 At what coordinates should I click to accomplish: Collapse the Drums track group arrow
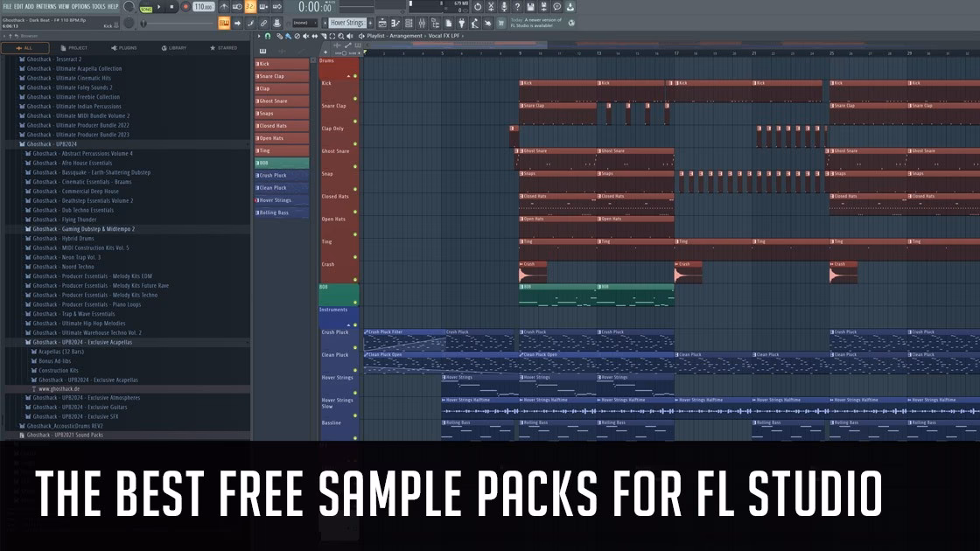point(349,76)
